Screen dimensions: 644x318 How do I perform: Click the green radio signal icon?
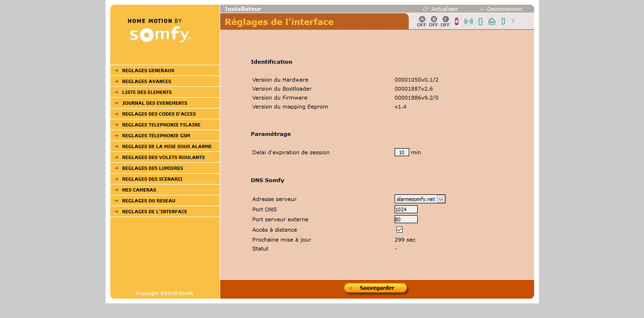pyautogui.click(x=469, y=21)
